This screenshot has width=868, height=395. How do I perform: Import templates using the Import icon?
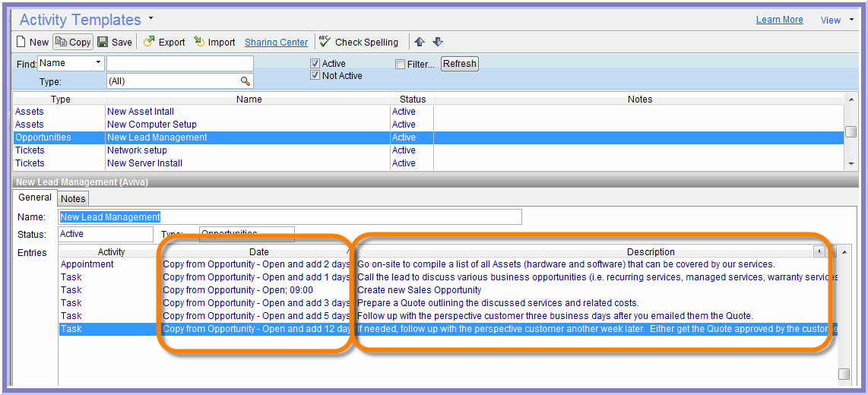(199, 43)
